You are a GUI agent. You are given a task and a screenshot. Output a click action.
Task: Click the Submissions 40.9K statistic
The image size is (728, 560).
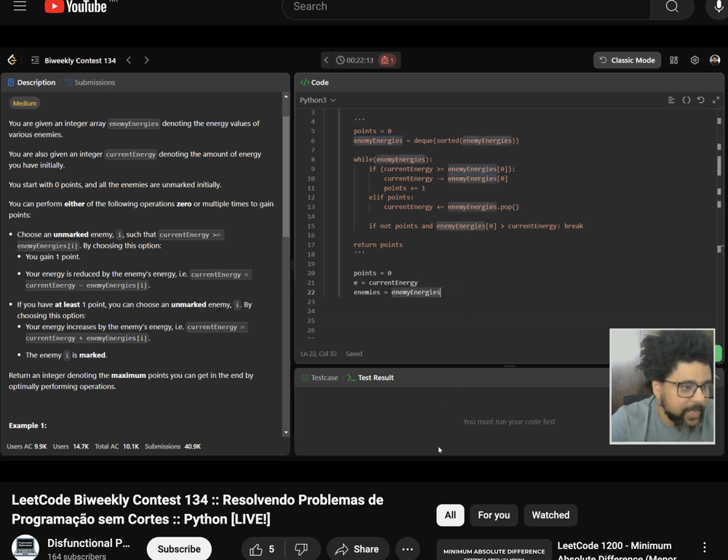(173, 446)
